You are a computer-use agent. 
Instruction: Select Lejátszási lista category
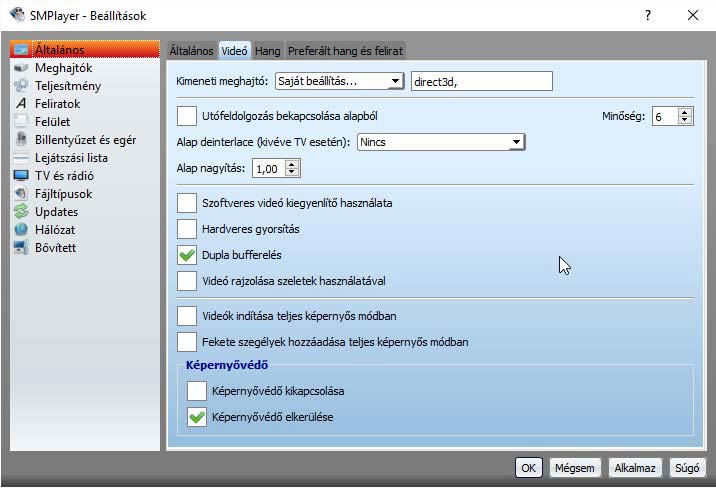(85, 157)
